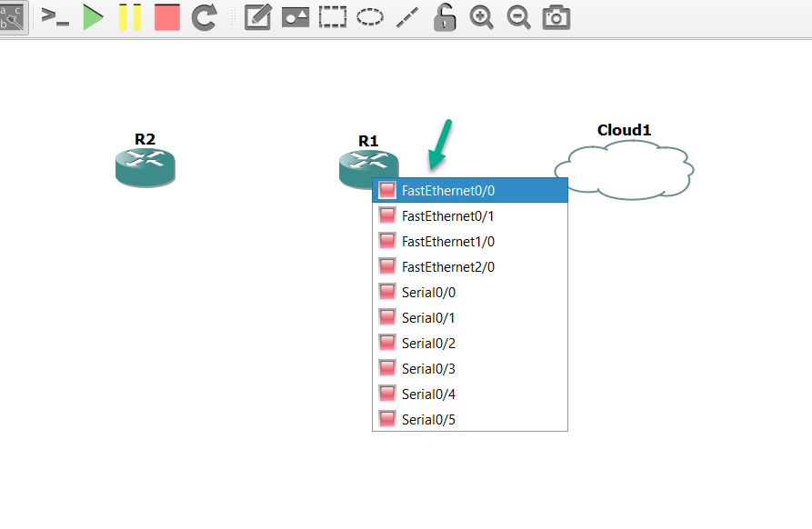
Task: Zoom in on the topology
Action: coord(482,17)
